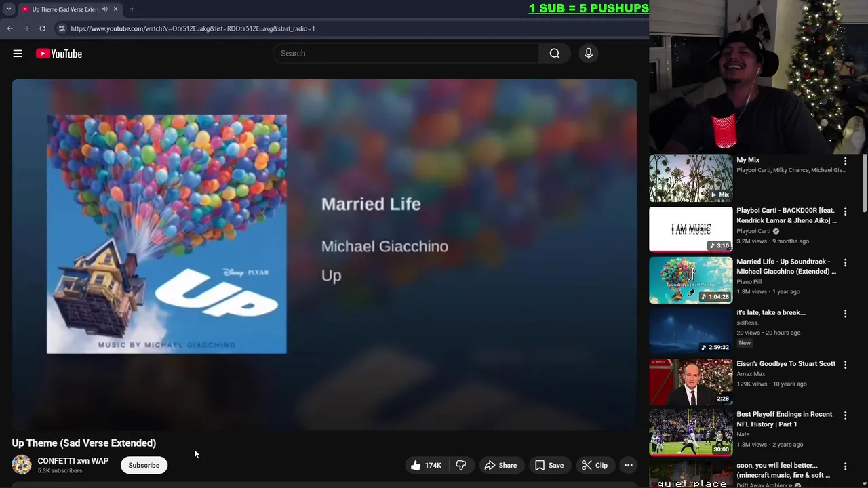
Task: Subscribe to CONFETTI xvn WAP
Action: tap(144, 465)
